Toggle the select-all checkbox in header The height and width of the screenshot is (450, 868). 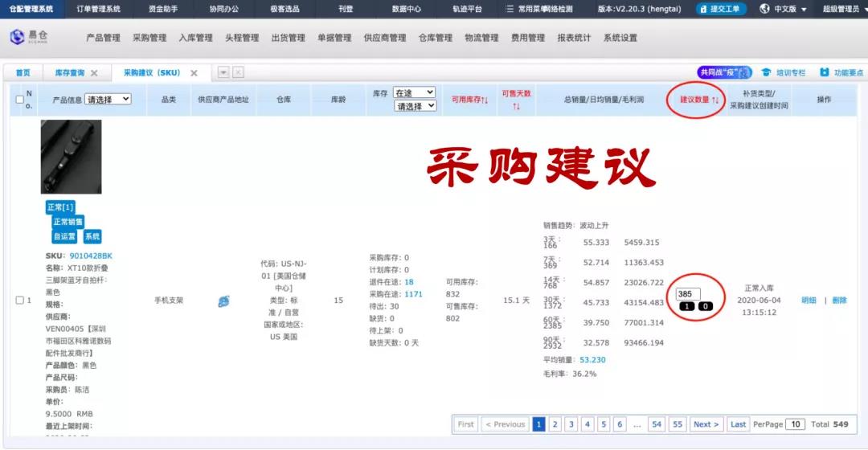tap(20, 100)
